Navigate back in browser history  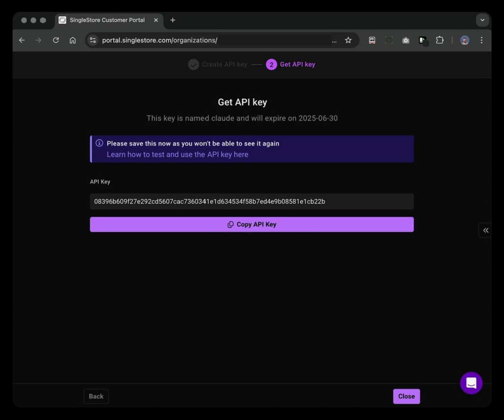click(x=22, y=40)
